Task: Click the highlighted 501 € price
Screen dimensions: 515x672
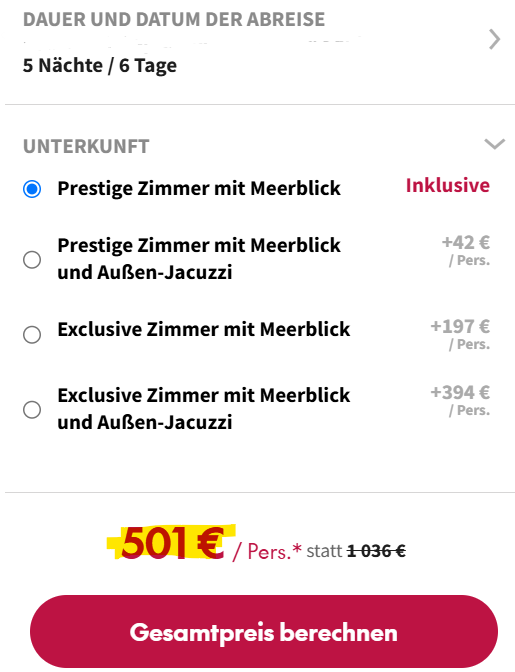Action: 172,543
